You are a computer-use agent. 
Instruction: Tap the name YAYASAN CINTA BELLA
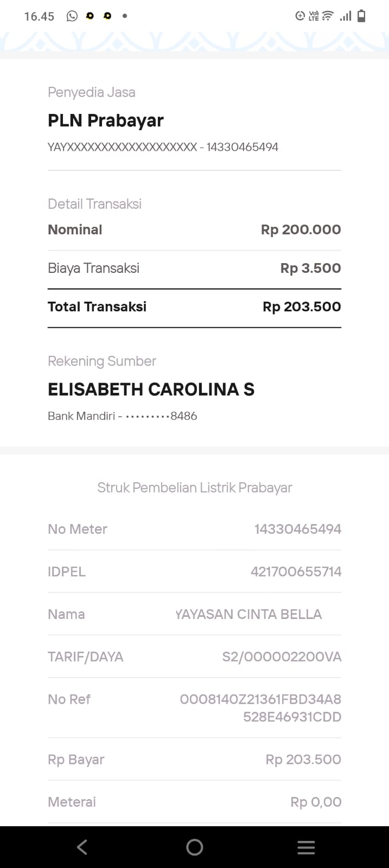pos(248,614)
